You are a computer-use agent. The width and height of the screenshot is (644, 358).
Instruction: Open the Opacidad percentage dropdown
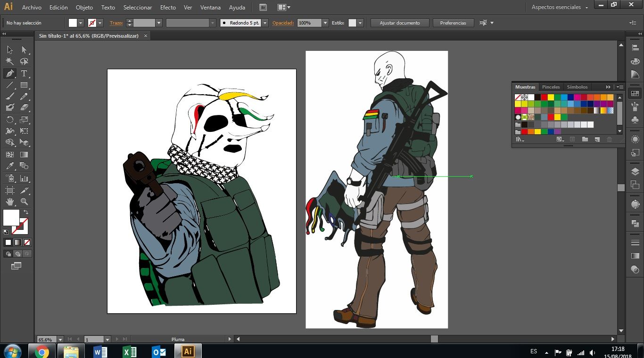tap(325, 23)
